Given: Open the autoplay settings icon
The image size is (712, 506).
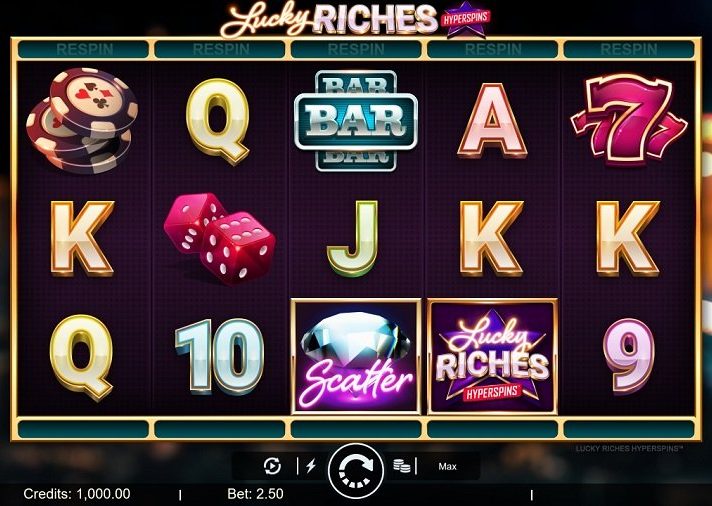Looking at the screenshot, I should (272, 466).
